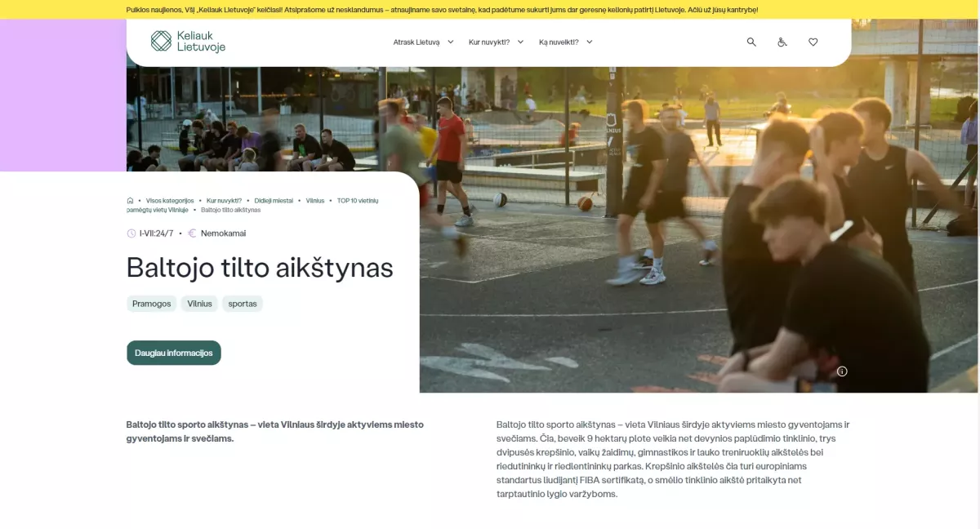Click the info icon on hero photo
The height and width of the screenshot is (529, 980).
point(842,371)
